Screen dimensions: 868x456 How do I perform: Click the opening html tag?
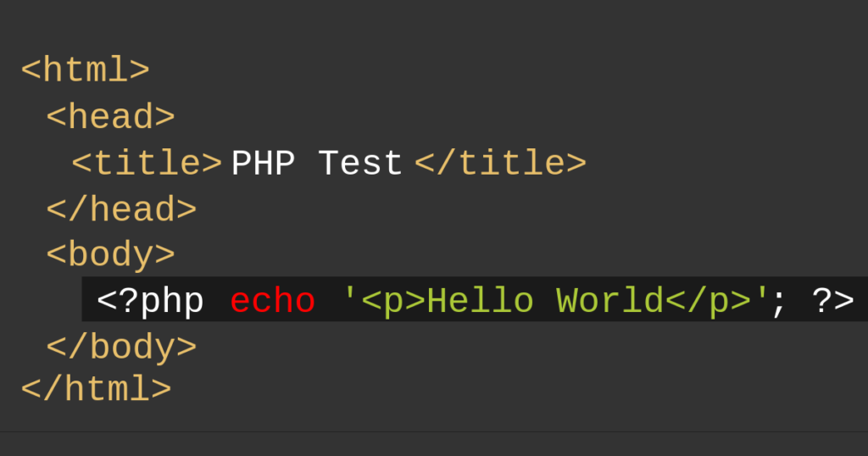click(x=86, y=70)
